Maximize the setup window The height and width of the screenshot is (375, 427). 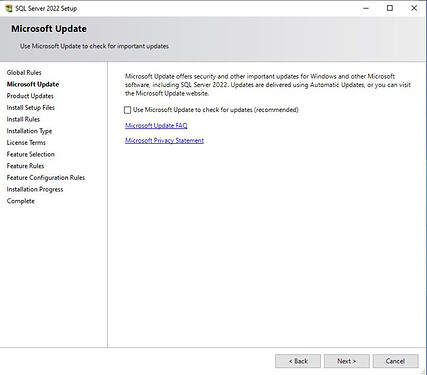coord(390,8)
